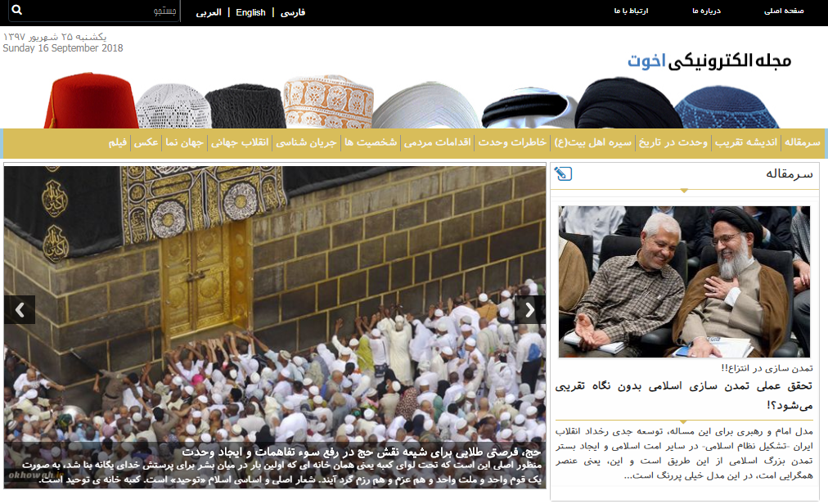The height and width of the screenshot is (504, 828).
Task: Open صفحه اصلی home page link
Action: click(784, 11)
